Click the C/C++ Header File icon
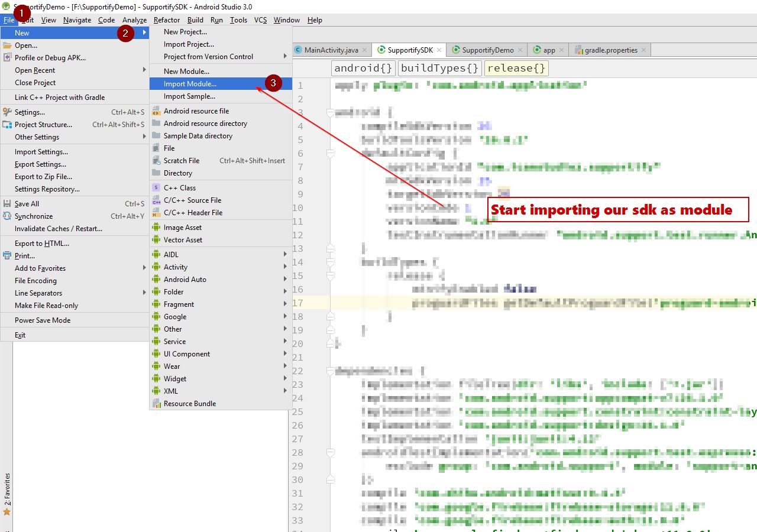This screenshot has width=757, height=532. pos(156,213)
